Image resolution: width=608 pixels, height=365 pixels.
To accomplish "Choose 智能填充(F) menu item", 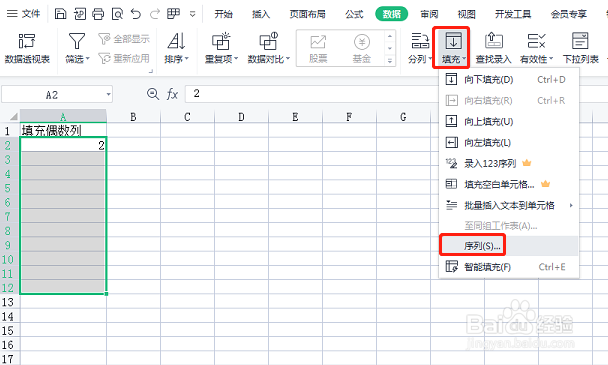I will pyautogui.click(x=509, y=267).
